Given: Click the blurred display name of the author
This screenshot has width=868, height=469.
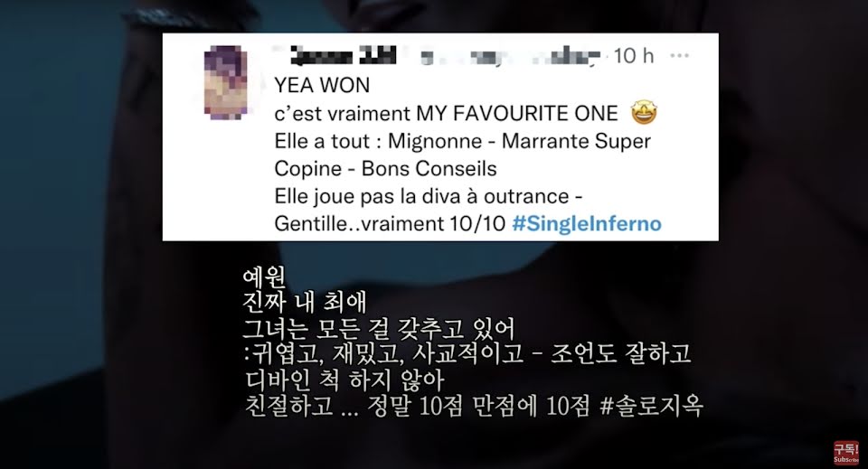Looking at the screenshot, I should 342,55.
